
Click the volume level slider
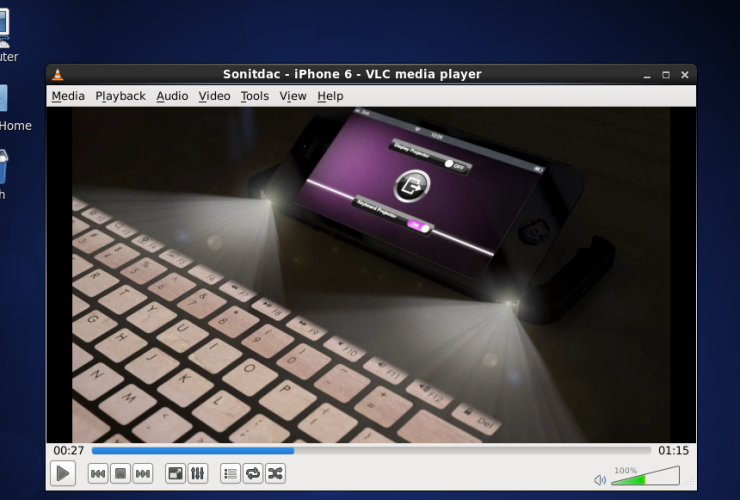645,478
